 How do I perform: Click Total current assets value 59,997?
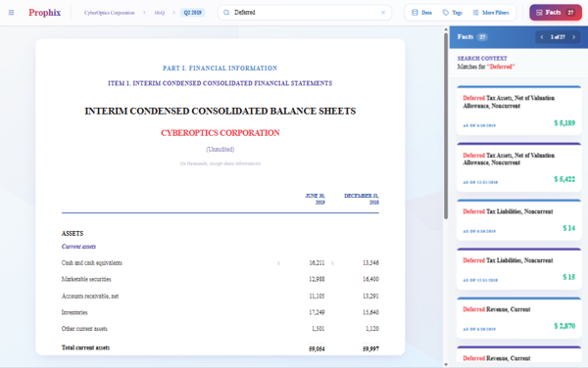370,348
